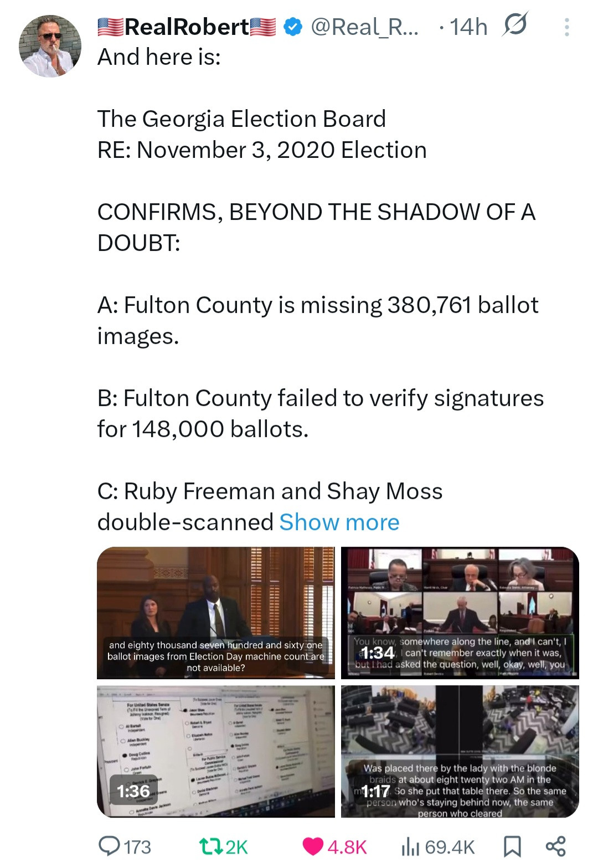Expand tweet text with Show more
Image resolution: width=598 pixels, height=868 pixels.
pyautogui.click(x=339, y=522)
